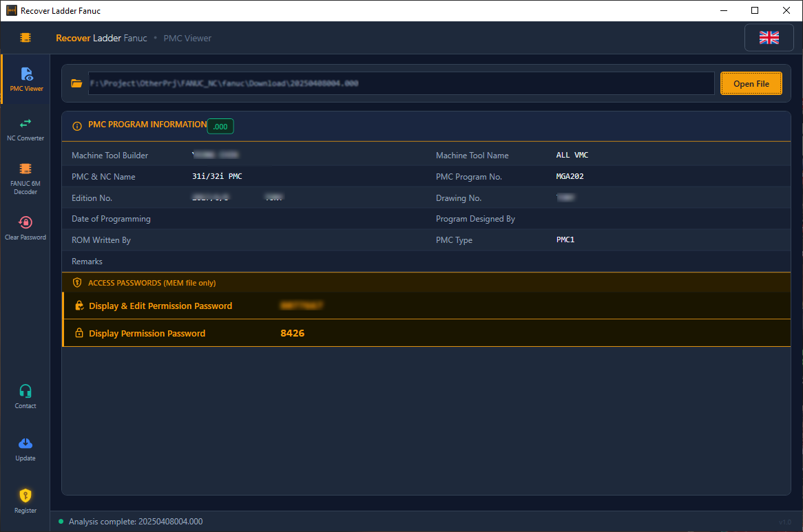This screenshot has height=532, width=803.
Task: Click the 'Remarks' label
Action: 87,262
